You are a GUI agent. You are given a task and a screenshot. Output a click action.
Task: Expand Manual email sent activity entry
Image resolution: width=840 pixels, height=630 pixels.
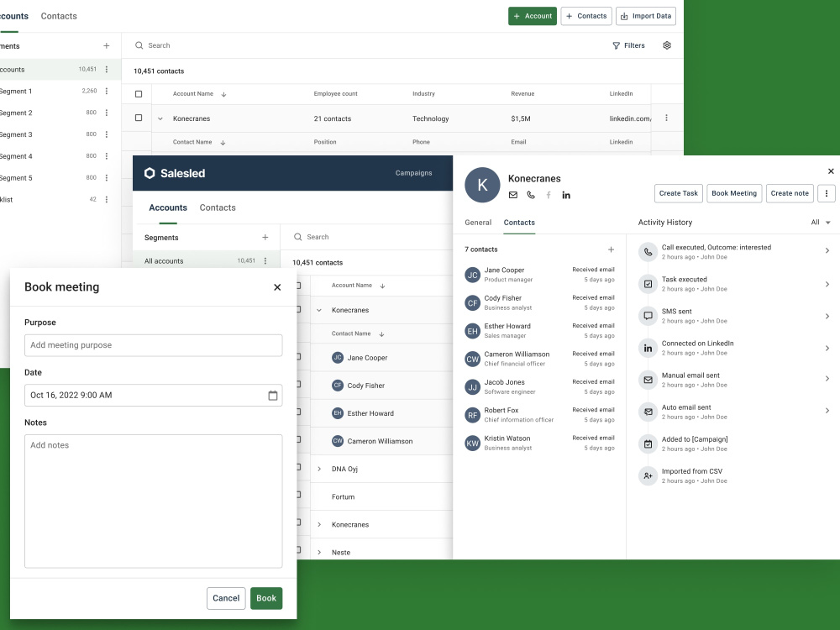[x=827, y=379]
